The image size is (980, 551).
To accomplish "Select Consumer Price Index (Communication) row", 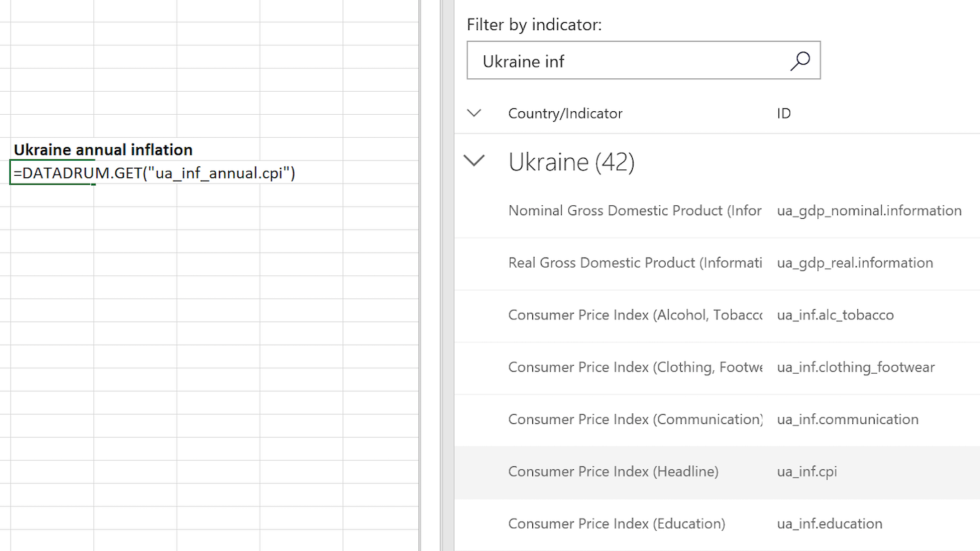I will point(717,420).
